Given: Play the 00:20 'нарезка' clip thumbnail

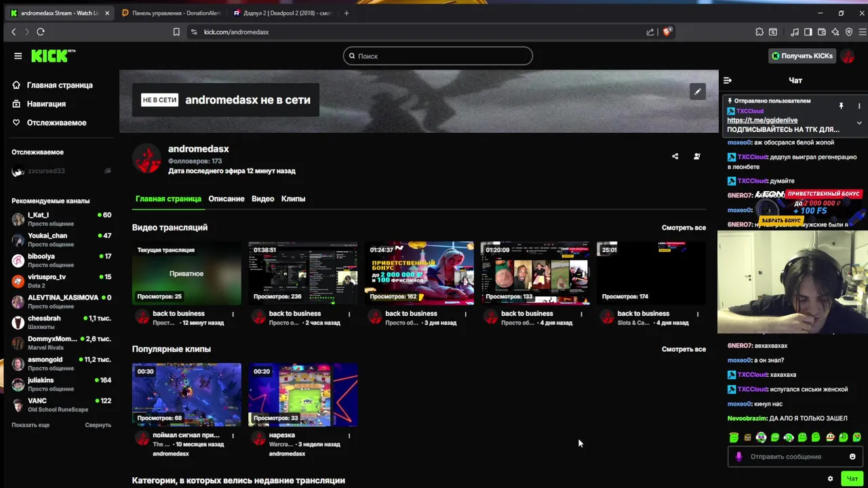Looking at the screenshot, I should 303,394.
